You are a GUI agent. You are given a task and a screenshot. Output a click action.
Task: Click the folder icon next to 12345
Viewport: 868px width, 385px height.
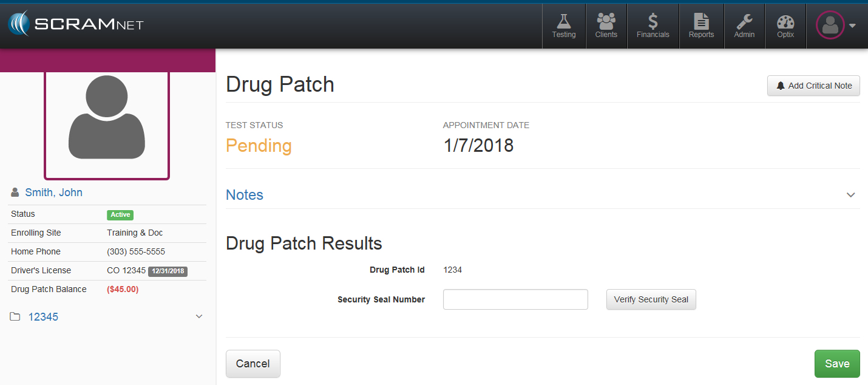click(15, 317)
